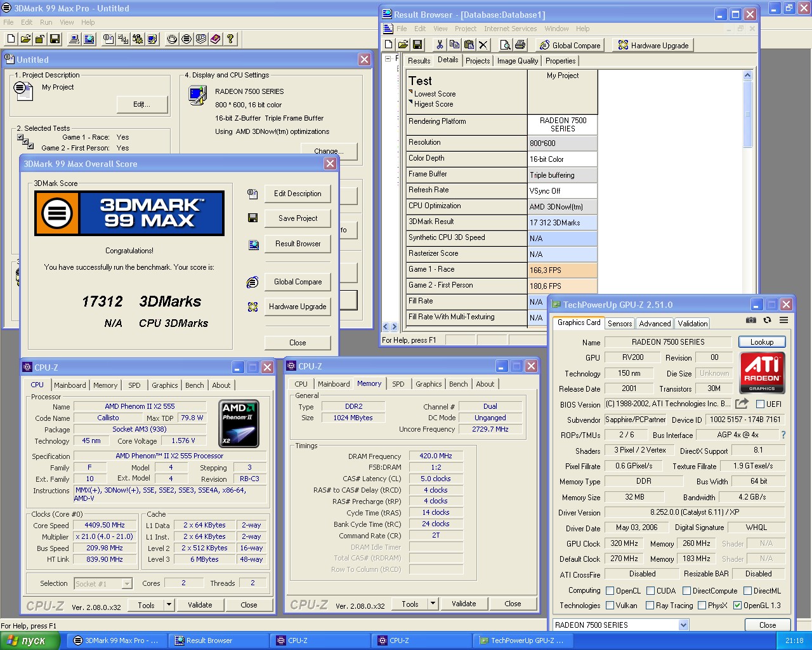Click Delete X icon in Result Browser toolbar
Viewport: 812px width, 650px height.
tap(483, 44)
